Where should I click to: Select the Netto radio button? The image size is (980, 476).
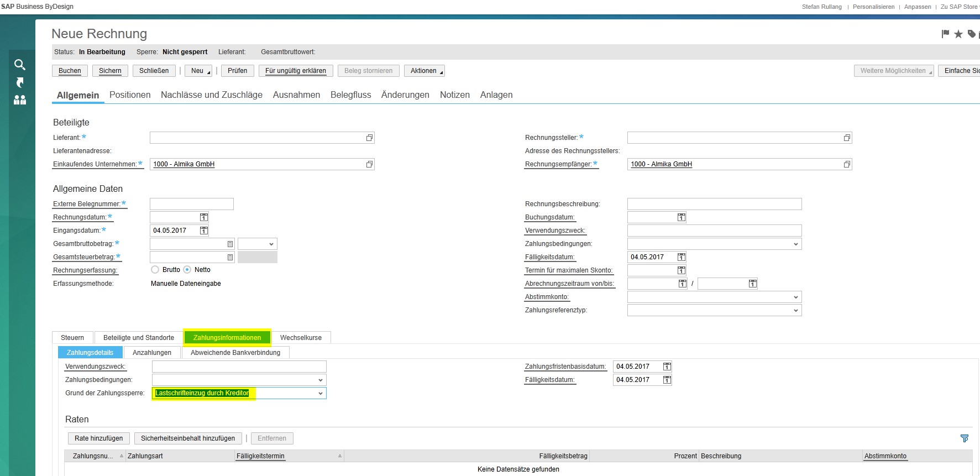187,270
